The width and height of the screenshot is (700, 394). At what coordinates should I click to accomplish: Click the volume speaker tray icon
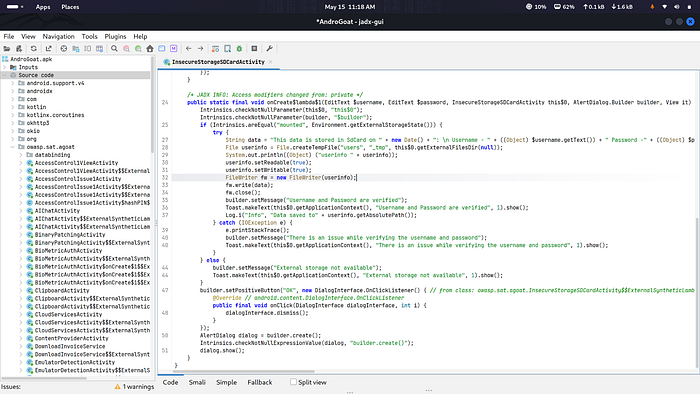click(677, 7)
